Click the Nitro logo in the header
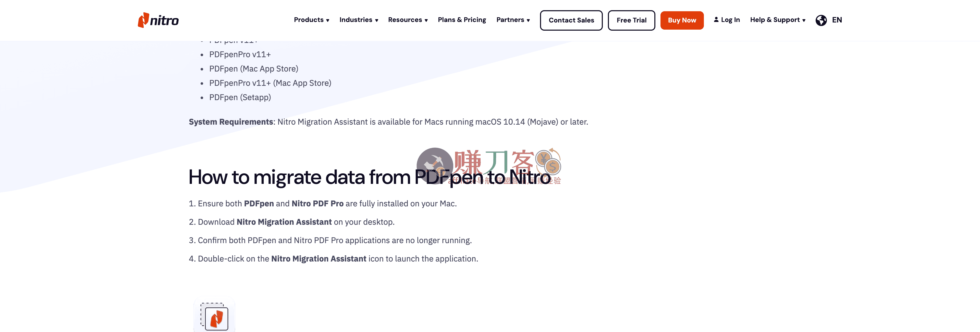The width and height of the screenshot is (980, 332). [x=158, y=20]
